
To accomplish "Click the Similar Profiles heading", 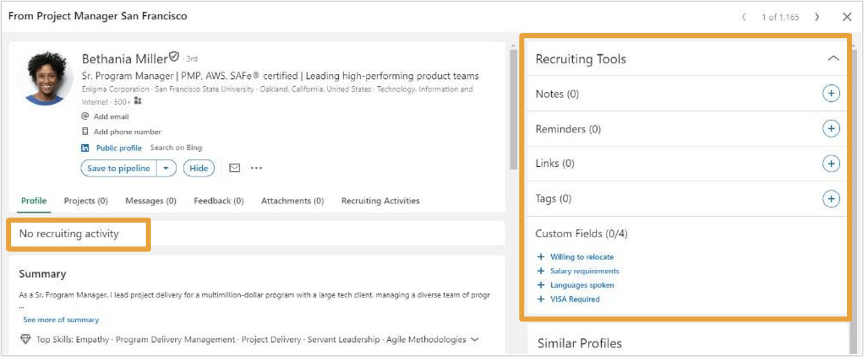I will [579, 344].
